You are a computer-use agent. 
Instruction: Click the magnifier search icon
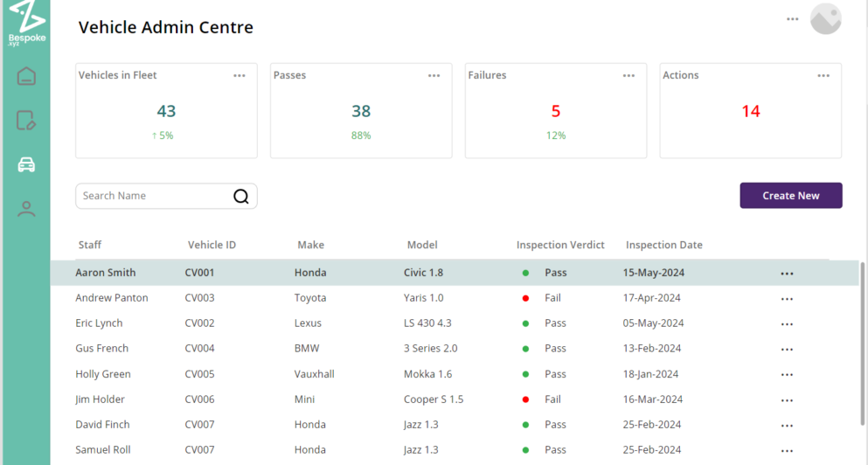(240, 196)
